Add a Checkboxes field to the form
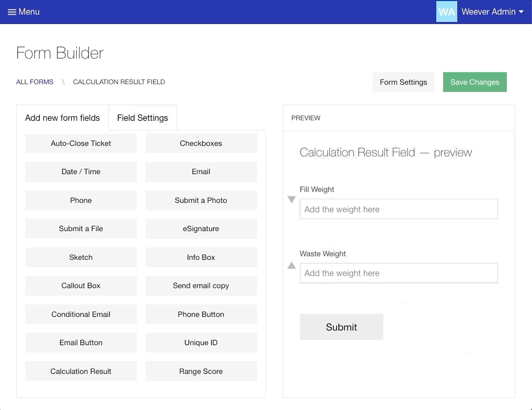 tap(201, 143)
